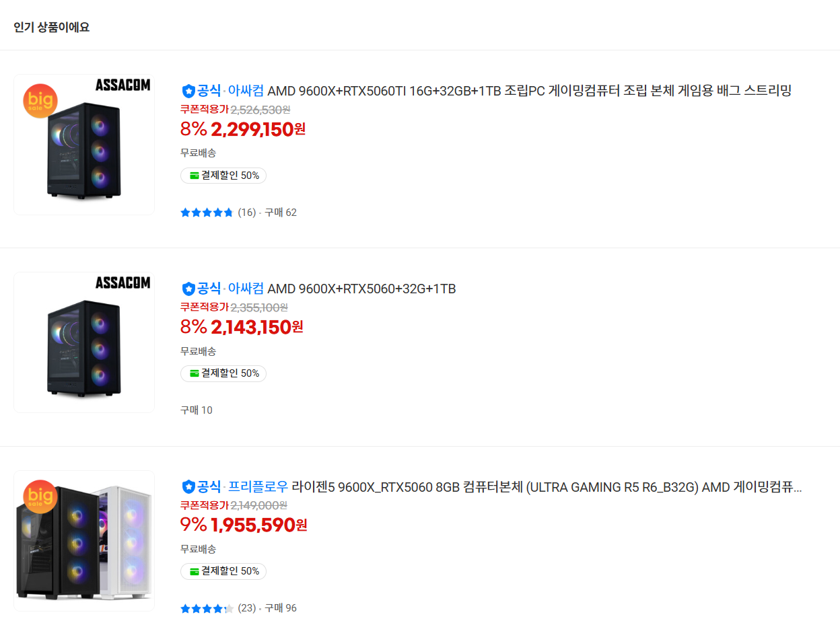
Task: Click the official shield badge on the 9600X+RTX5060TI listing
Action: click(188, 91)
